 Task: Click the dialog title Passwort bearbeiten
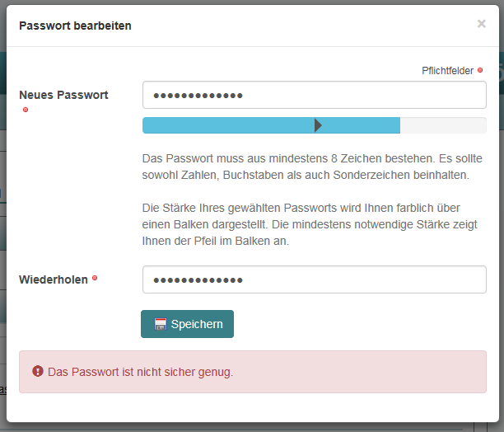[x=75, y=26]
